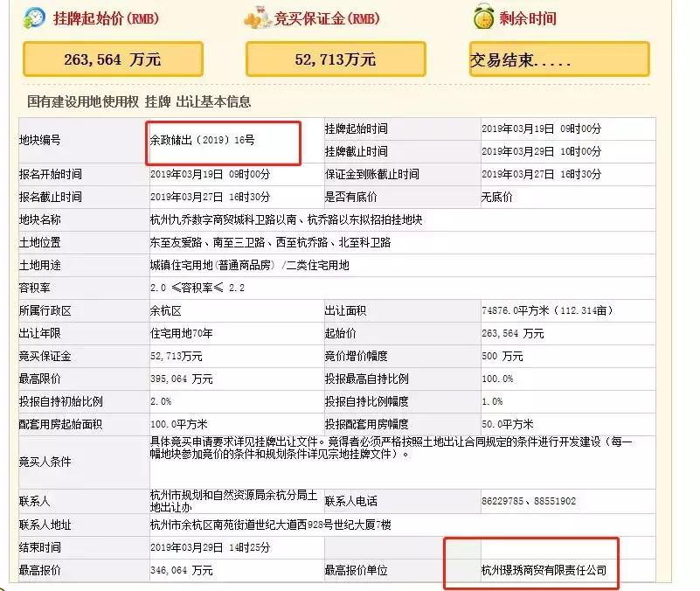Select listing deadline 2019年03月29日 10时00分
The image size is (700, 591).
point(541,152)
